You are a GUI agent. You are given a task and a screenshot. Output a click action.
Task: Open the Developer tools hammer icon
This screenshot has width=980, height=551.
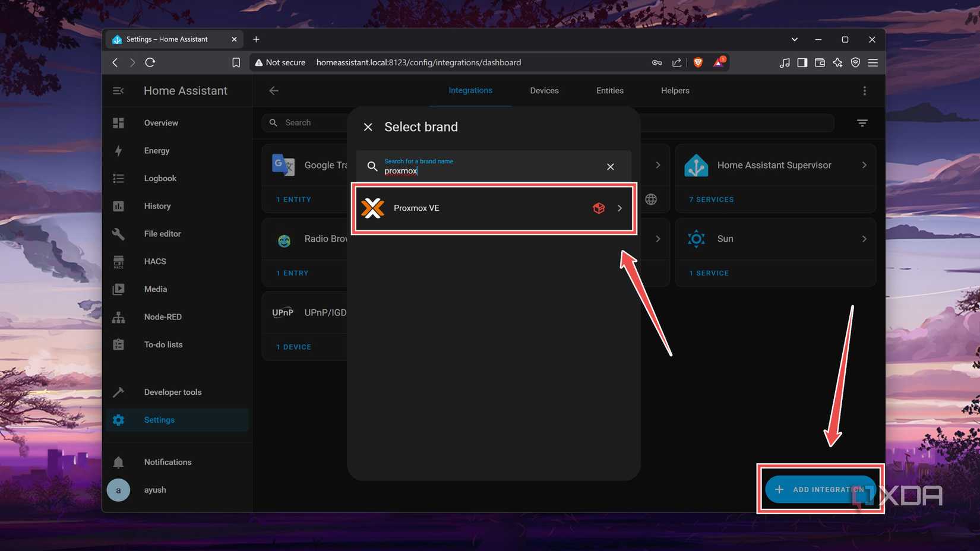point(118,392)
